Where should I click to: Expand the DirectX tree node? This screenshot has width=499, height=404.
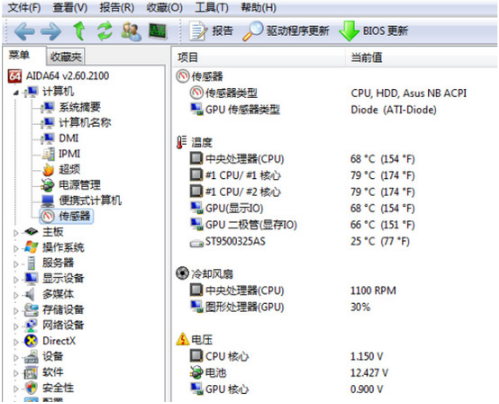click(x=15, y=342)
